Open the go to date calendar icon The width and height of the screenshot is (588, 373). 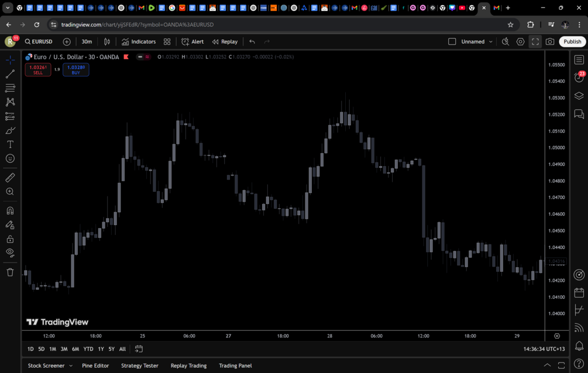(139, 349)
